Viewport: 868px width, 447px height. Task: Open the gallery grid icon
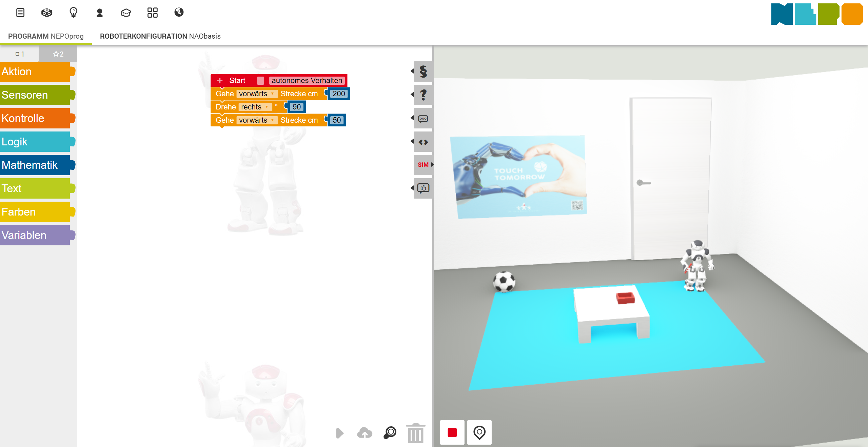tap(152, 13)
